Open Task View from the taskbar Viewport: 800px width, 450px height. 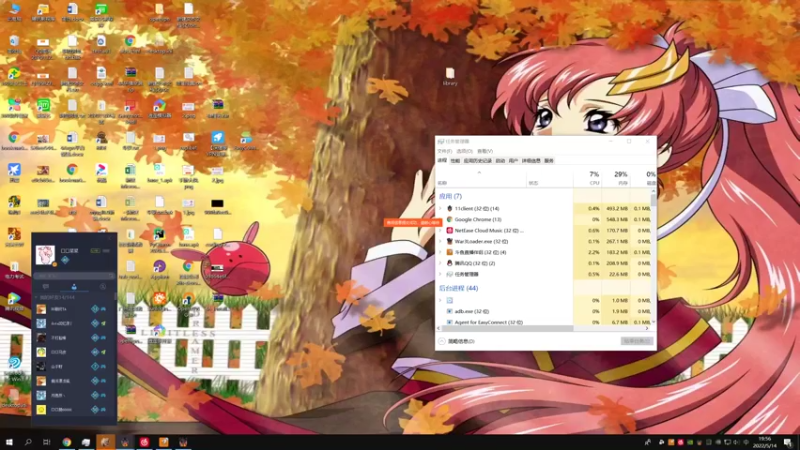[x=46, y=442]
